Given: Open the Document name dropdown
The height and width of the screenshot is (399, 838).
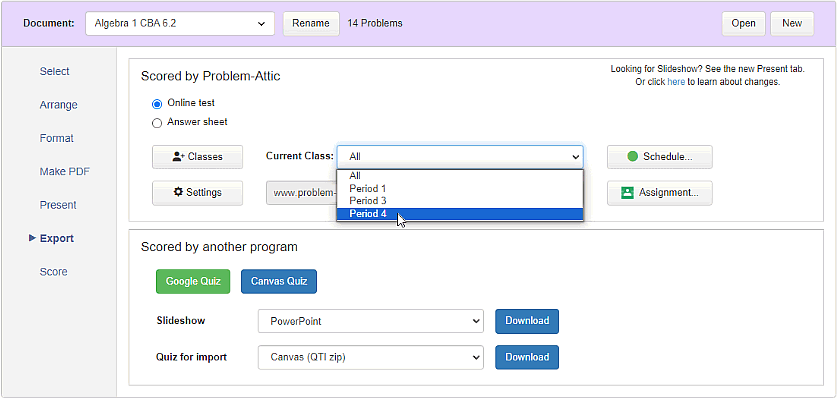Looking at the screenshot, I should [180, 24].
